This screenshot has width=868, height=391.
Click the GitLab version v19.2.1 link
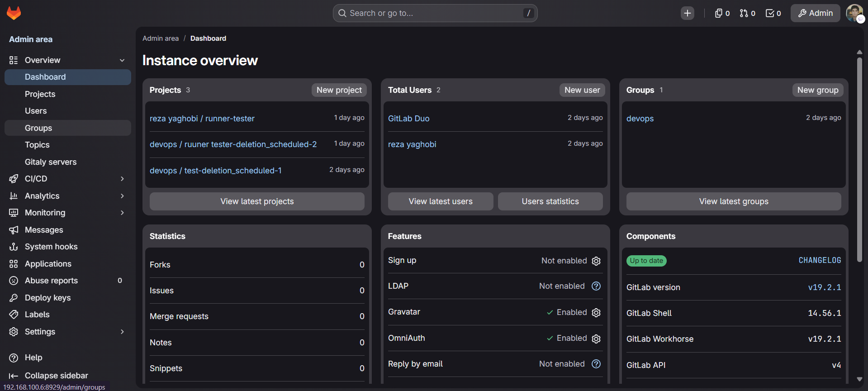click(825, 287)
